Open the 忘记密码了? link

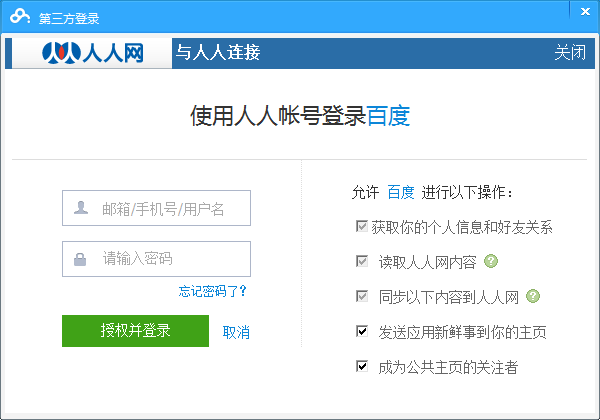coord(213,291)
